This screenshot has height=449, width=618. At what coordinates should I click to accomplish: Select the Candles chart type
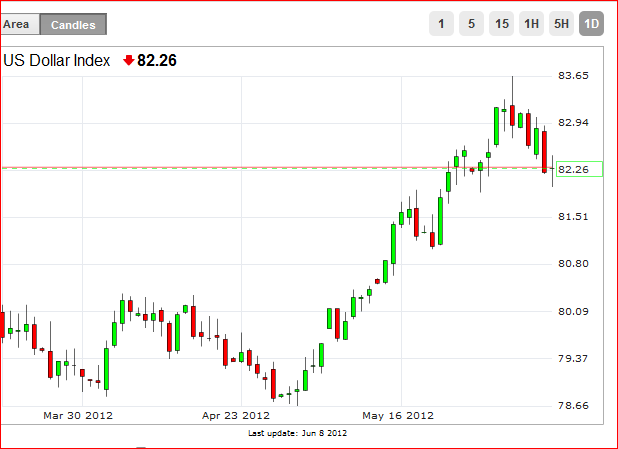pos(73,24)
